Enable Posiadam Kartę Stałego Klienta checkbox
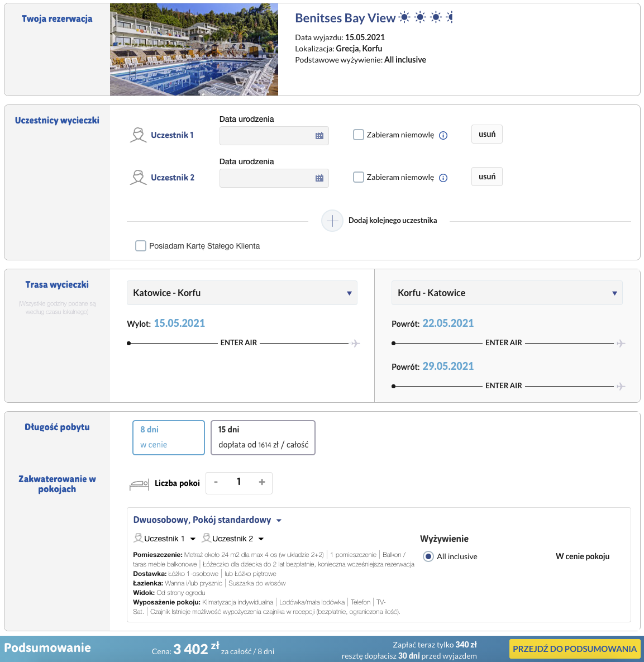 point(141,246)
